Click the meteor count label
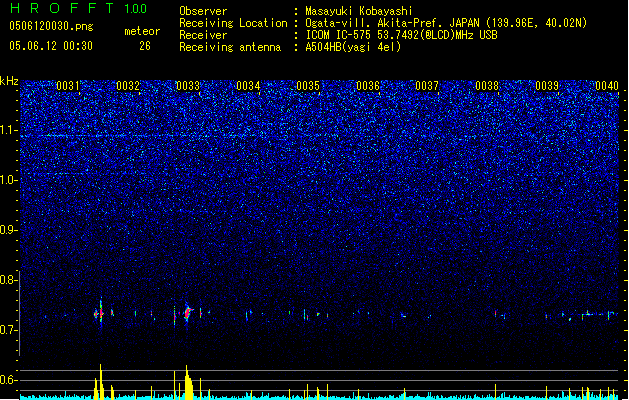 coord(142,31)
